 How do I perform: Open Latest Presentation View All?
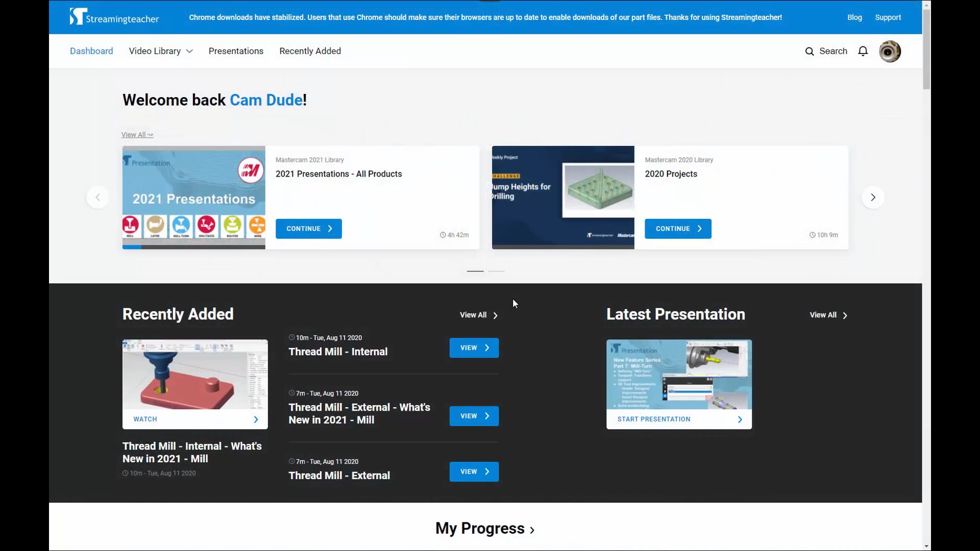[829, 315]
